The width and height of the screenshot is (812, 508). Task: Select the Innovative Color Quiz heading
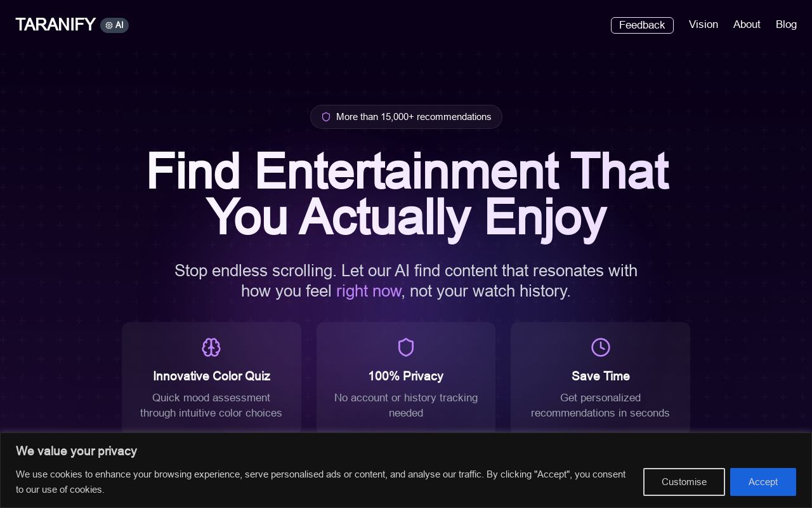tap(211, 376)
